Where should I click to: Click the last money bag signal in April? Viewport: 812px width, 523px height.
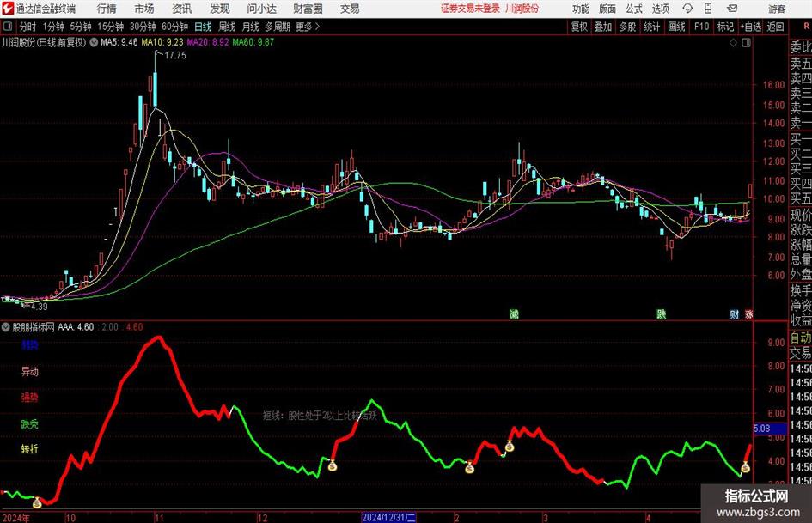745,467
